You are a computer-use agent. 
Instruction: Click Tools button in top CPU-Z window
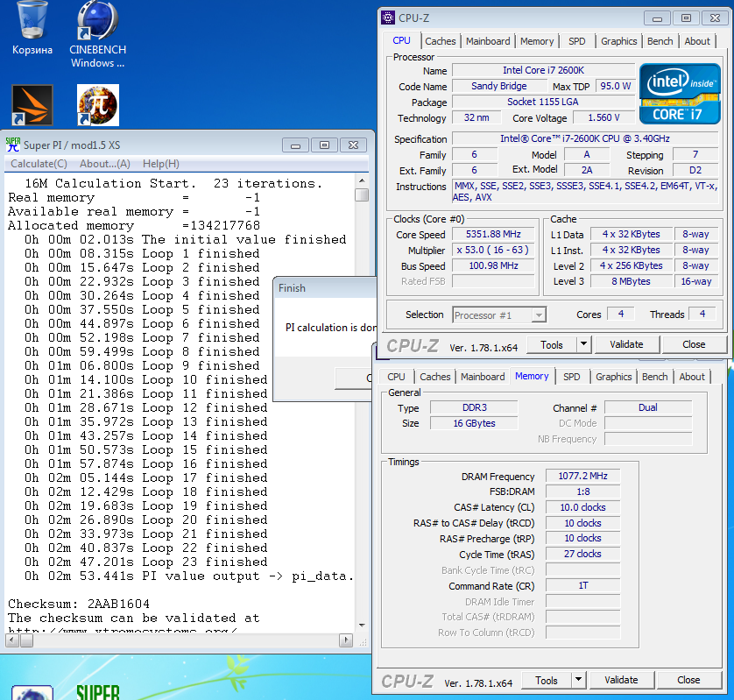pos(552,344)
